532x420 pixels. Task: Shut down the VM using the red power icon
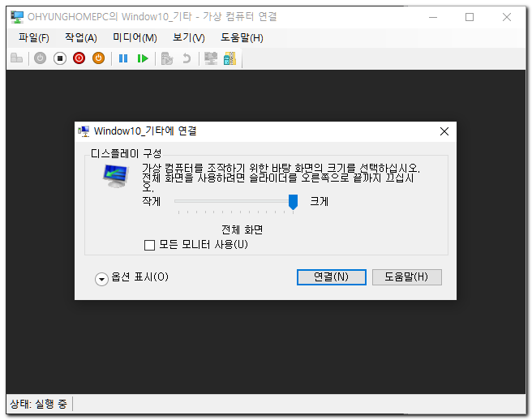pos(79,58)
